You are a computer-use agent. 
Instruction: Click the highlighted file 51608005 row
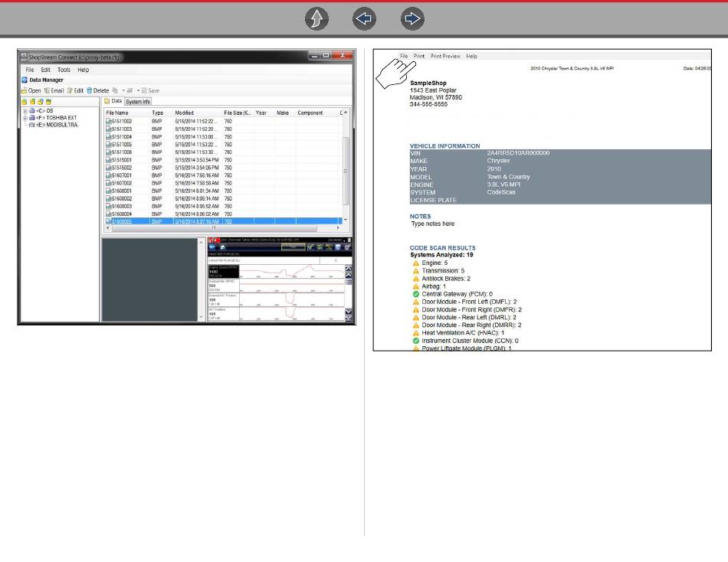[223, 221]
